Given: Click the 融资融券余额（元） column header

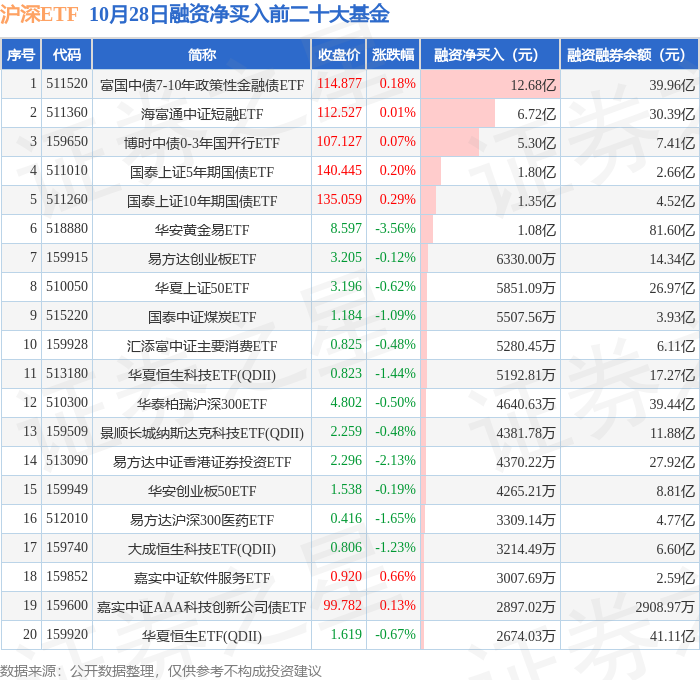Looking at the screenshot, I should (629, 55).
